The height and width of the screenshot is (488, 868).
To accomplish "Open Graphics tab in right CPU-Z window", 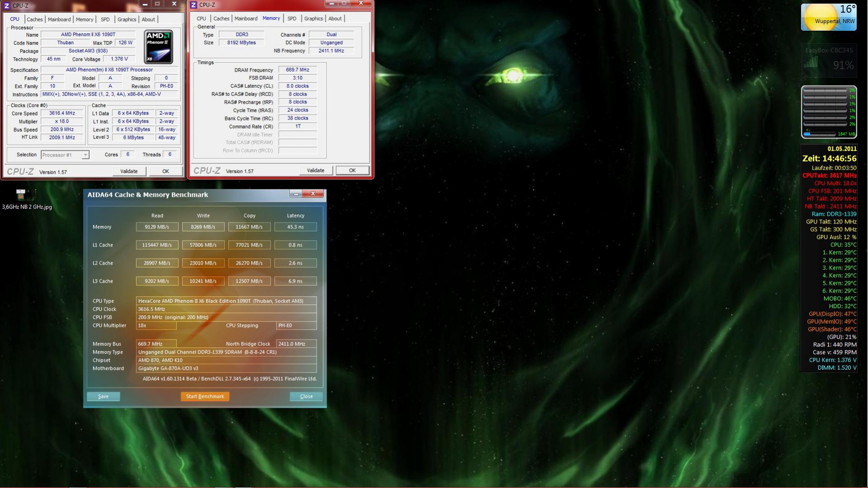I will [313, 19].
